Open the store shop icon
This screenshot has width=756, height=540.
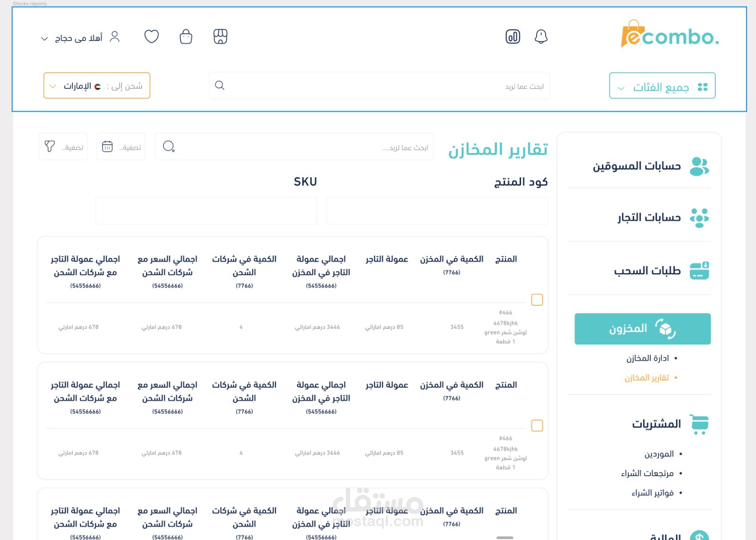[x=220, y=36]
